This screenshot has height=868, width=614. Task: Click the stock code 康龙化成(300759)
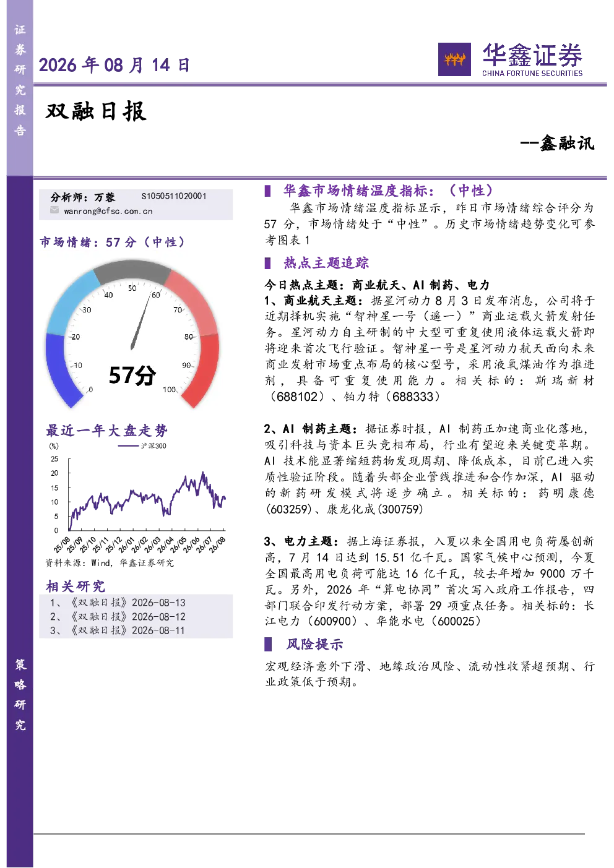[375, 509]
